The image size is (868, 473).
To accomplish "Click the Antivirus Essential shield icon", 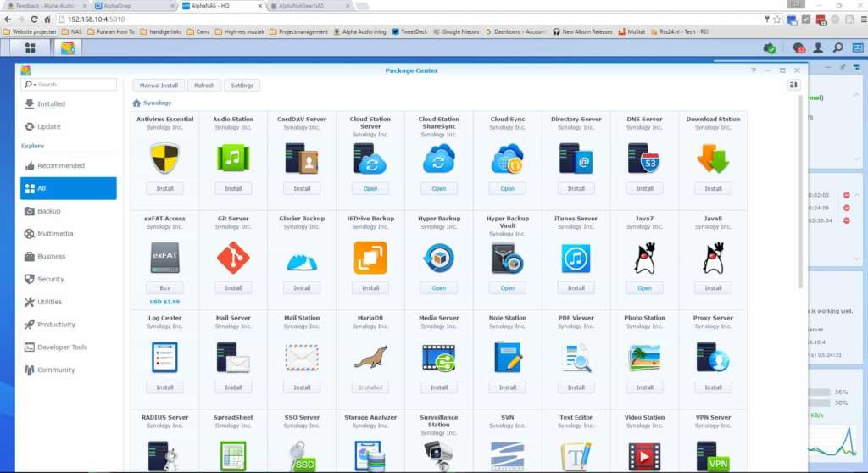I will coord(164,159).
